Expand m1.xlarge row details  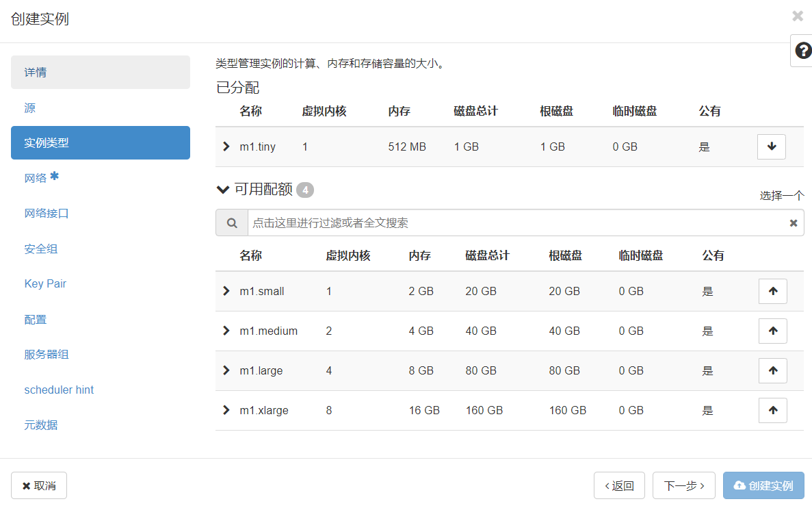226,410
